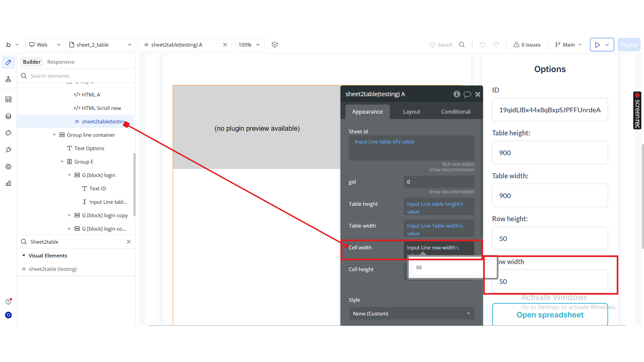Image resolution: width=644 pixels, height=362 pixels.
Task: Switch to the Layout tab
Action: (411, 112)
